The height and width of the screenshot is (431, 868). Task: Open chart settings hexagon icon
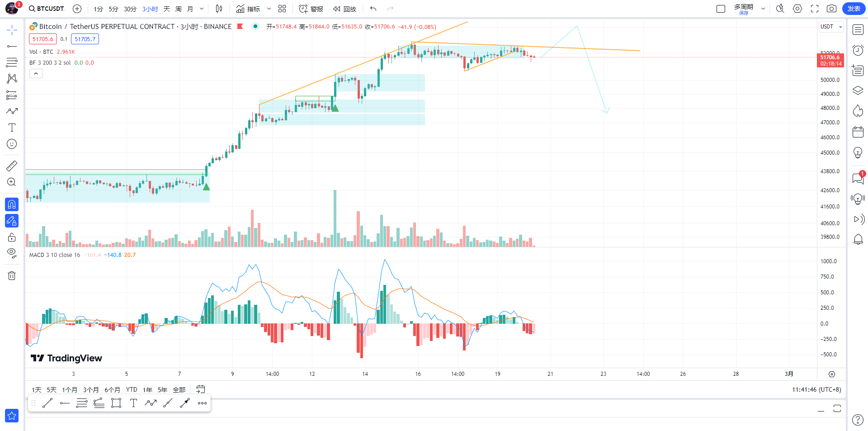point(797,9)
